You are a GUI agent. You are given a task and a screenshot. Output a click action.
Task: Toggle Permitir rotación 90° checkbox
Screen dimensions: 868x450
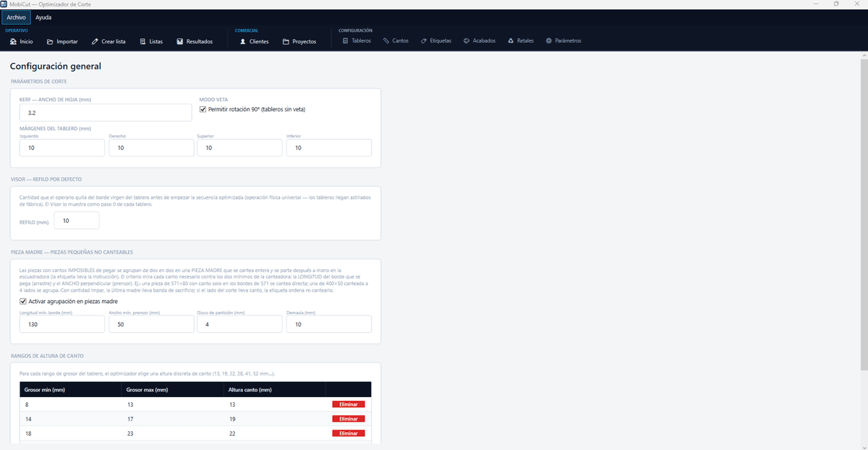203,109
